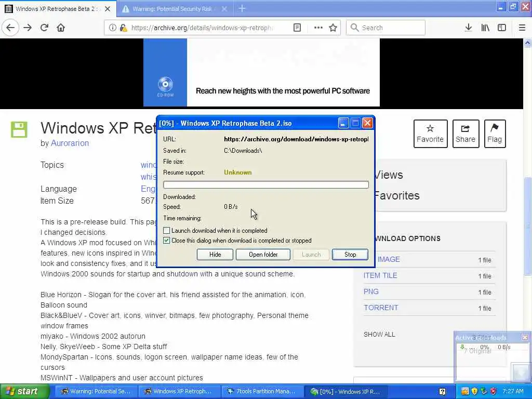The width and height of the screenshot is (532, 399).
Task: Close the Potential Security Risk tab
Action: point(224,9)
